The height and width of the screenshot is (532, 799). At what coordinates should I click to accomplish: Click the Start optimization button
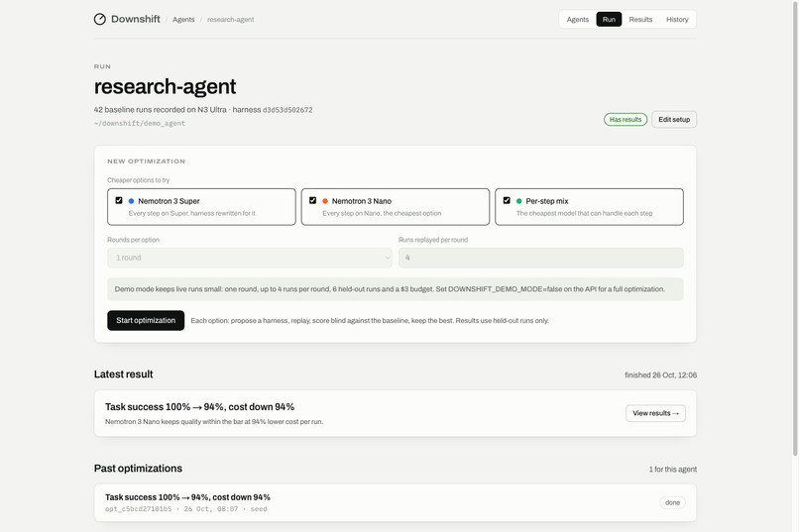coord(146,320)
